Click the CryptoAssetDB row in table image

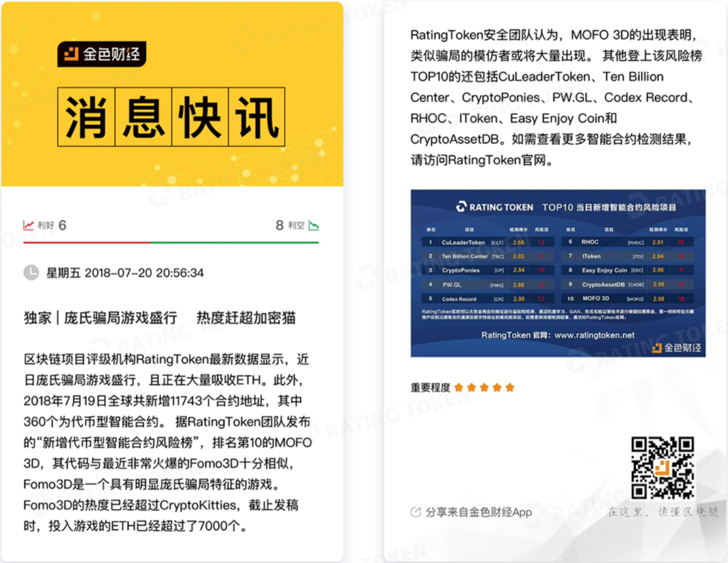click(x=627, y=285)
